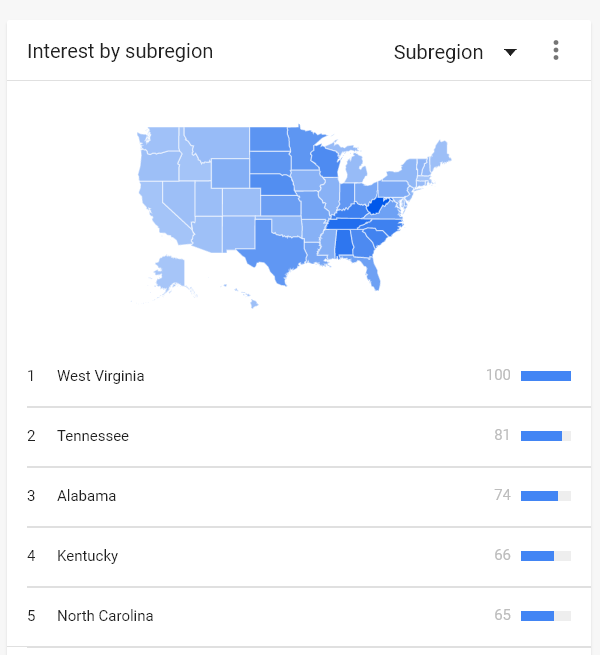Click Kentucky's 66 interest bar
The image size is (600, 655).
(546, 556)
